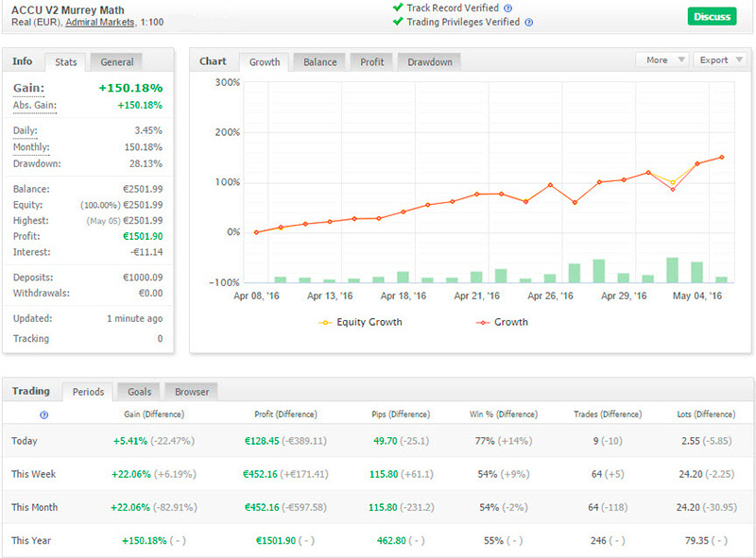The width and height of the screenshot is (756, 558).
Task: Switch to the General tab
Action: (116, 62)
